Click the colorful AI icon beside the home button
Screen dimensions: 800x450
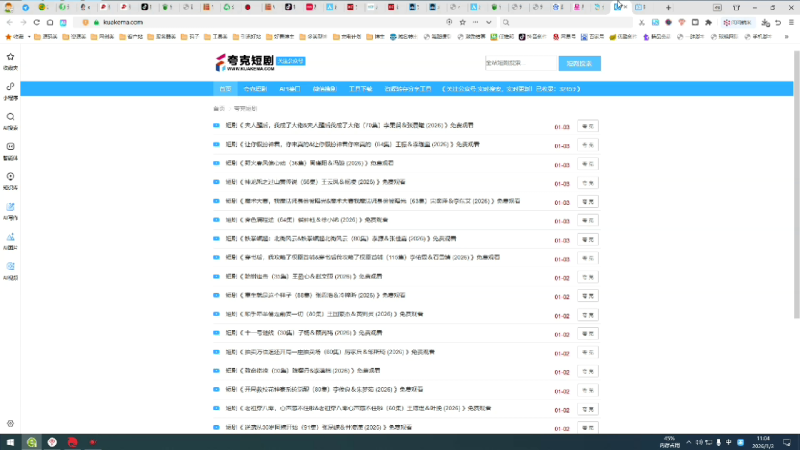pos(63,22)
